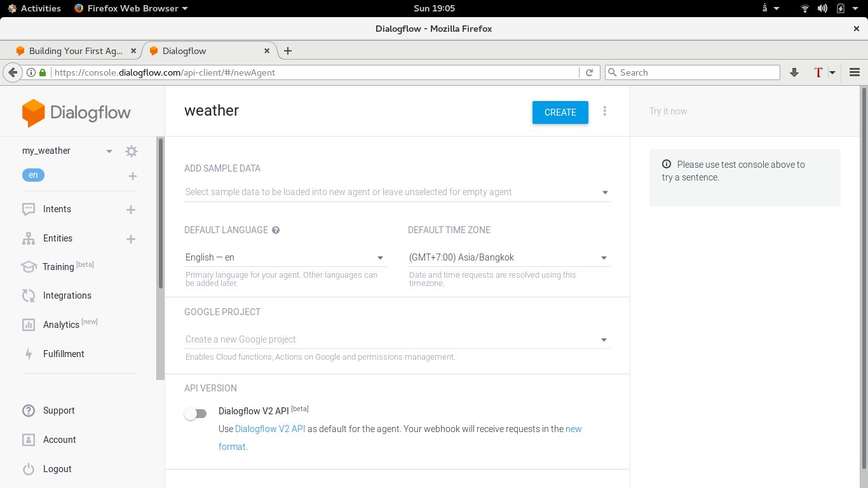Open agent settings gear icon
Image resolution: width=868 pixels, height=488 pixels.
(132, 151)
